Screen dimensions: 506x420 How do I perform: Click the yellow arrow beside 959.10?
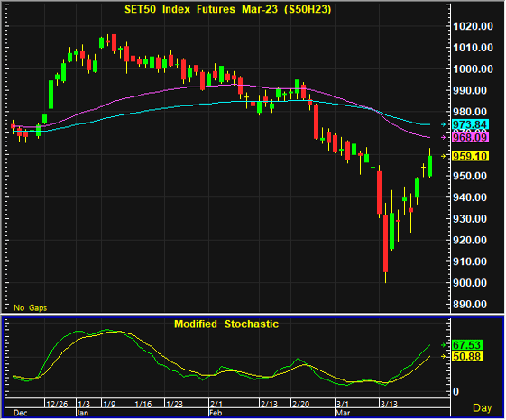444,156
